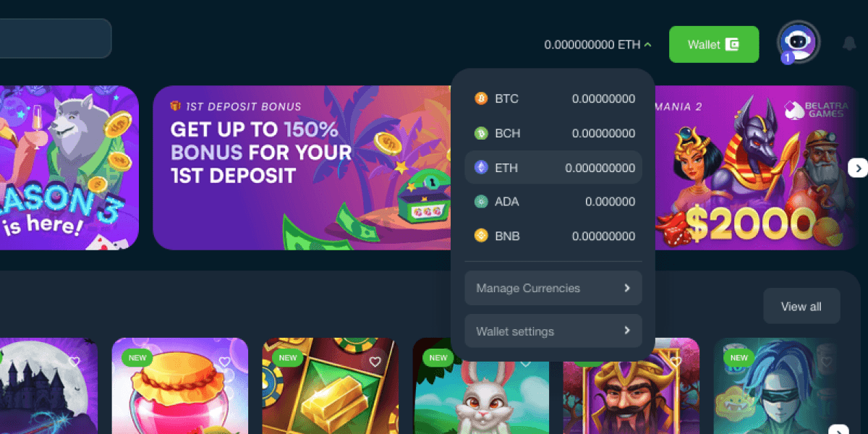Favorite the honey jar game heart

pos(224,362)
